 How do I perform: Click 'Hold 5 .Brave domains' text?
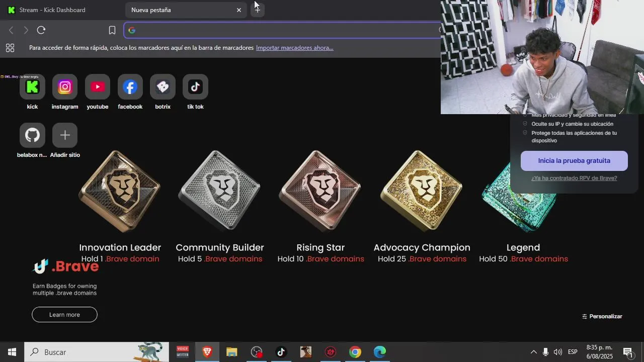tap(220, 259)
